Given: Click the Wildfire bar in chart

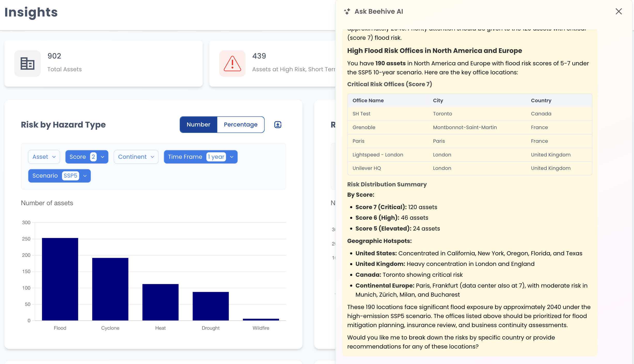Looking at the screenshot, I should point(261,319).
